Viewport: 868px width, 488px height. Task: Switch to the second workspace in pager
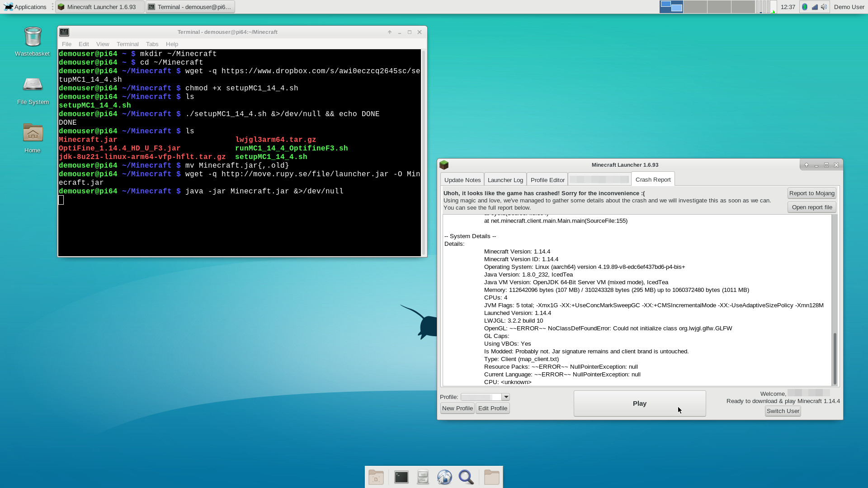pyautogui.click(x=695, y=7)
